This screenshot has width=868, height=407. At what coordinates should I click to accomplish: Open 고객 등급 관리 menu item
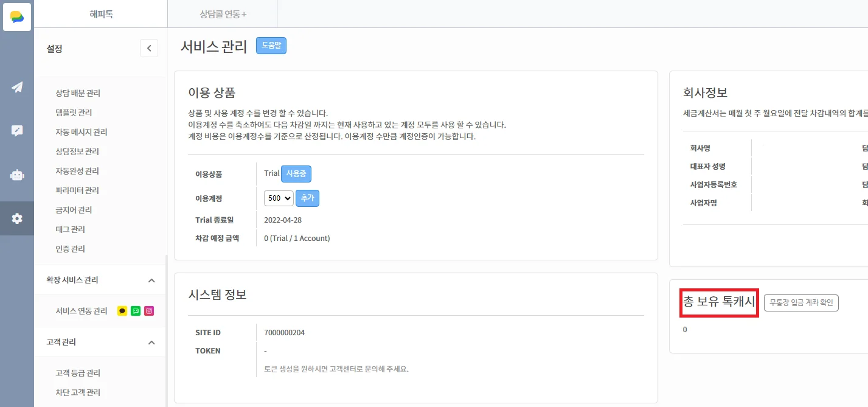click(78, 373)
